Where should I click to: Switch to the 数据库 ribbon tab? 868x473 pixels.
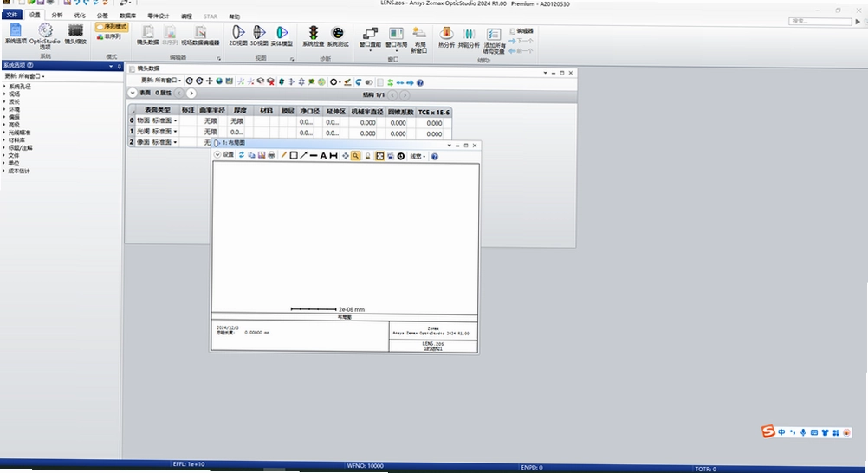click(127, 16)
